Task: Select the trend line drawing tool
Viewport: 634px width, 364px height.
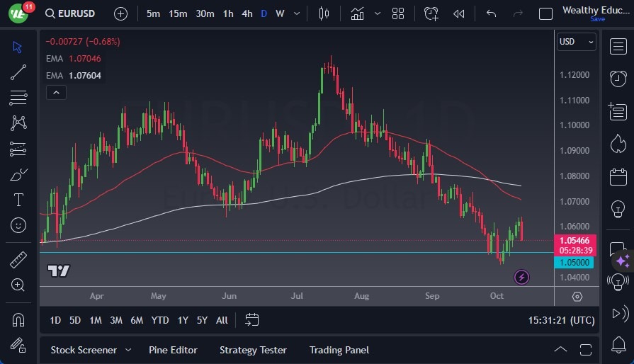Action: pyautogui.click(x=18, y=72)
